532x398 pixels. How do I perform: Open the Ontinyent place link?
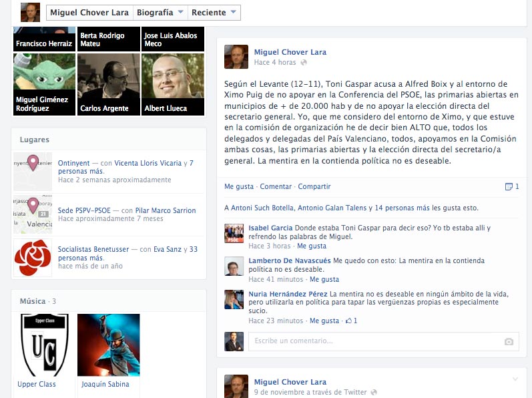point(73,163)
